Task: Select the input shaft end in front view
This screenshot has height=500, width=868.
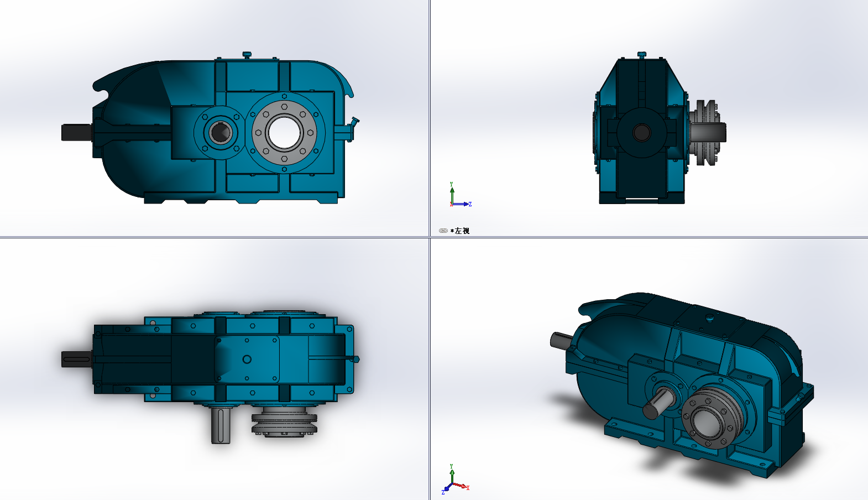Action: click(76, 132)
